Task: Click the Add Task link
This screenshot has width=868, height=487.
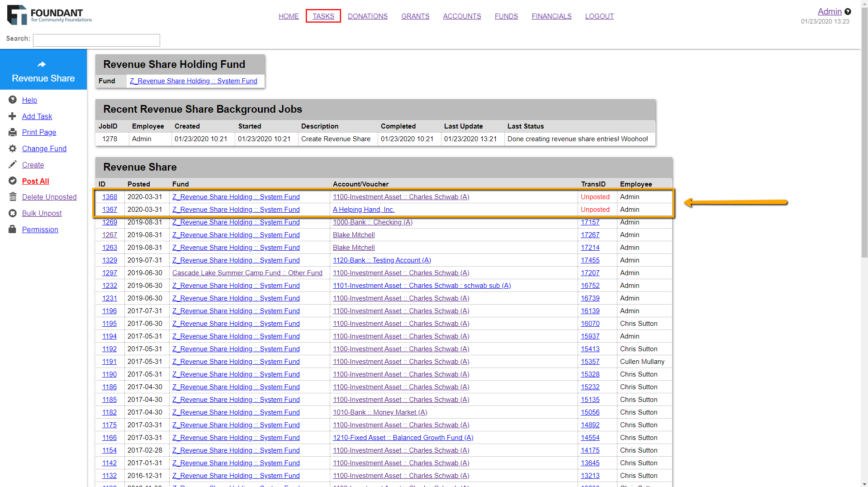Action: [37, 116]
